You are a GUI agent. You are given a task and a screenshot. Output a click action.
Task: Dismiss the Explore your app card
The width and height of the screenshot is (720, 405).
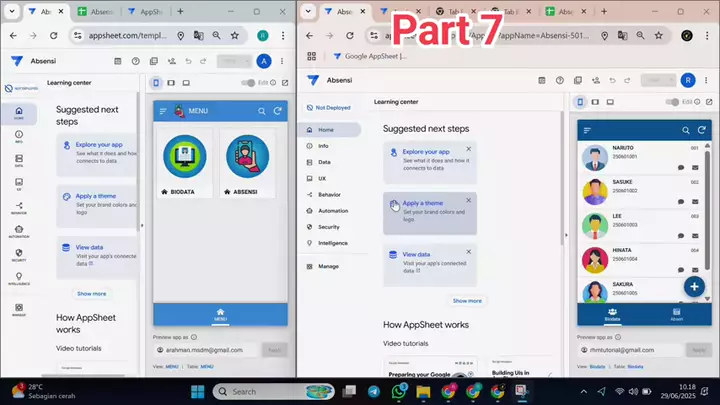(468, 149)
